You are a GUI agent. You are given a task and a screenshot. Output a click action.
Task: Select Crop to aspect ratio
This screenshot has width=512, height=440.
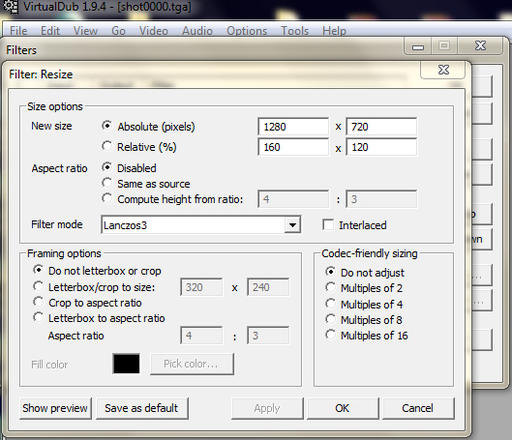tap(38, 302)
